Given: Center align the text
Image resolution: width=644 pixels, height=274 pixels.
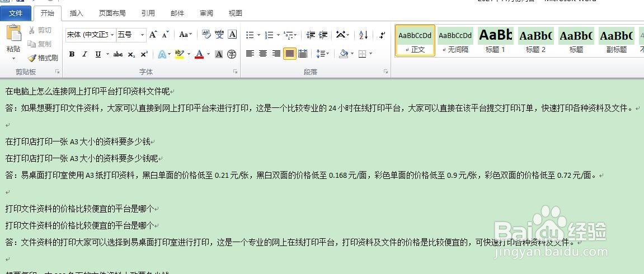Looking at the screenshot, I should click(x=264, y=53).
